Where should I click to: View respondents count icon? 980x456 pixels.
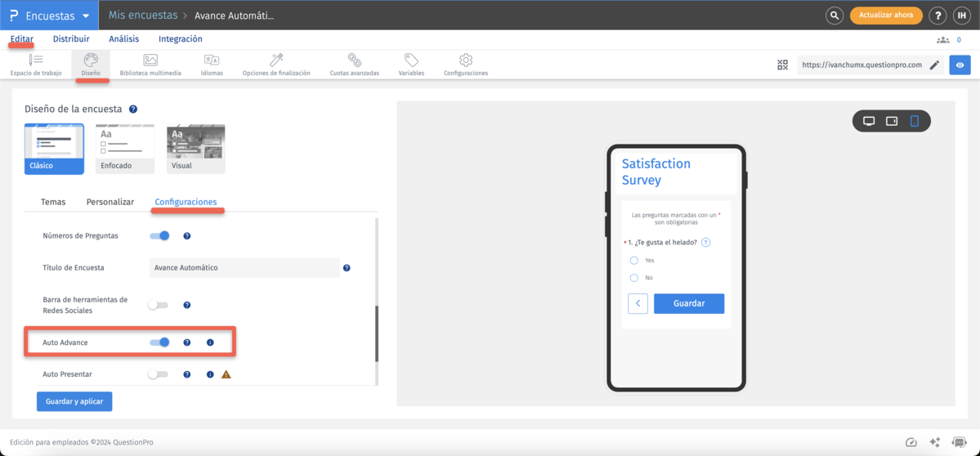coord(942,39)
